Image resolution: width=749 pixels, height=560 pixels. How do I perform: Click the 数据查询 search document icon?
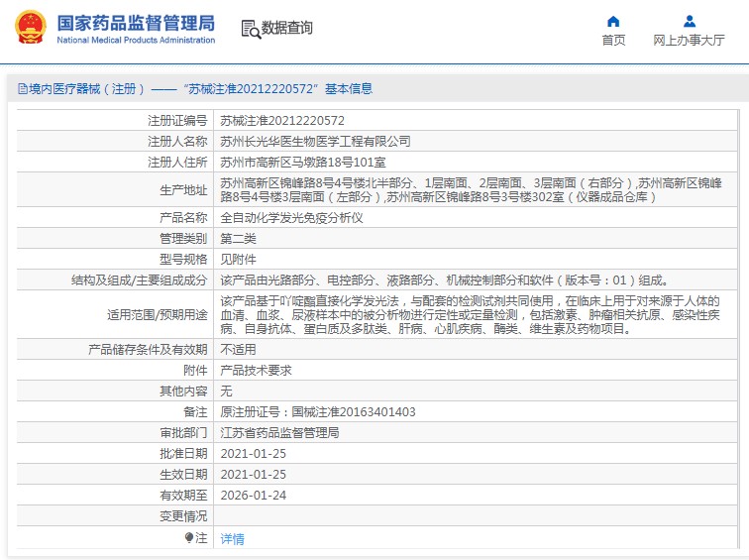(251, 29)
